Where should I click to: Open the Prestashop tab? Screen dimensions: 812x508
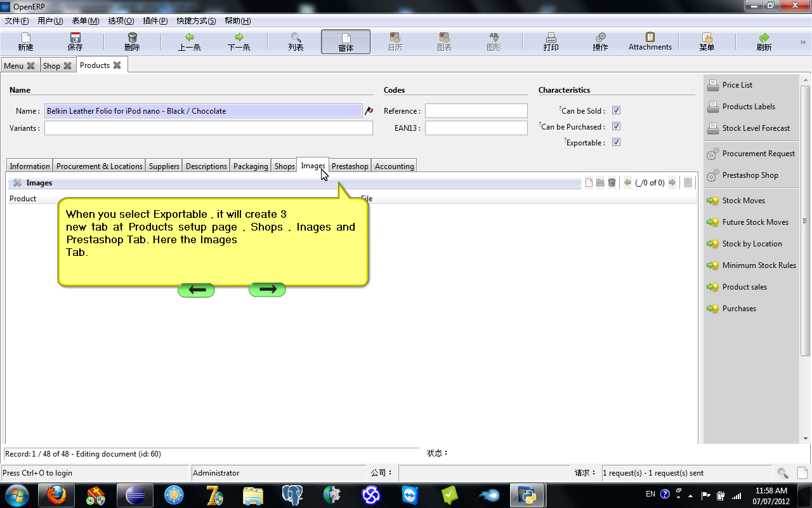tap(350, 166)
